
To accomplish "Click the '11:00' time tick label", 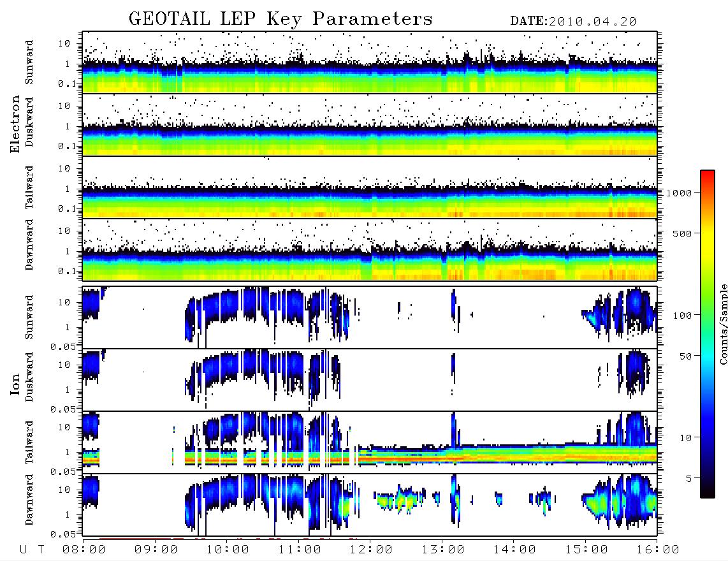I will click(x=300, y=550).
